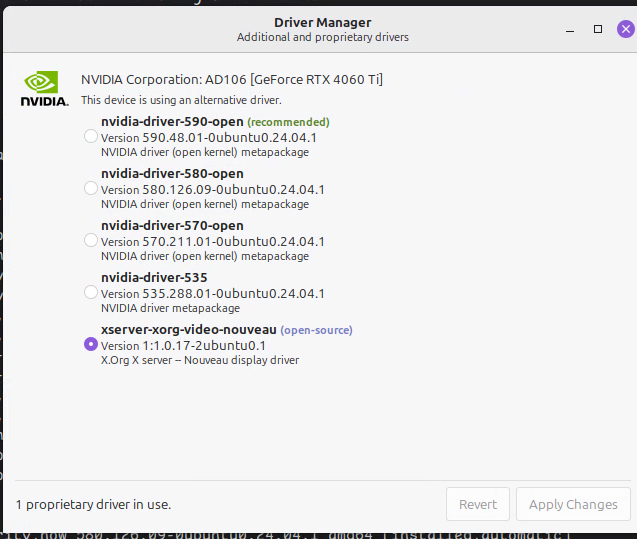Click the xserver-xorg-video-nouveau driver name
The image size is (637, 539).
click(x=189, y=329)
